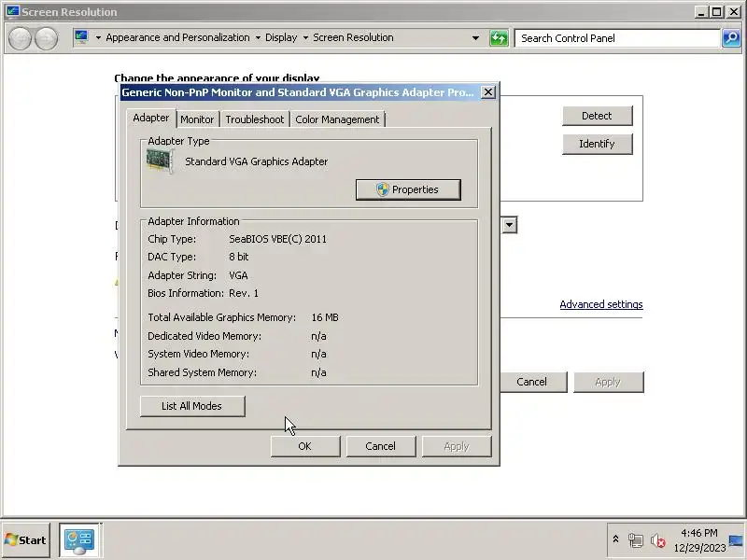Switch to the Monitor tab

coord(197,119)
